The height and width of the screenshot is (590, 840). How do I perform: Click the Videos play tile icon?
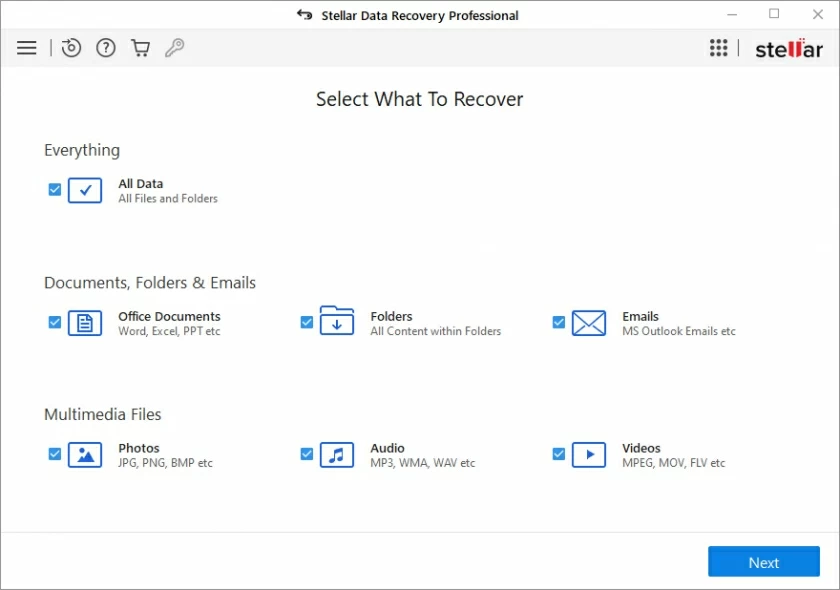589,454
